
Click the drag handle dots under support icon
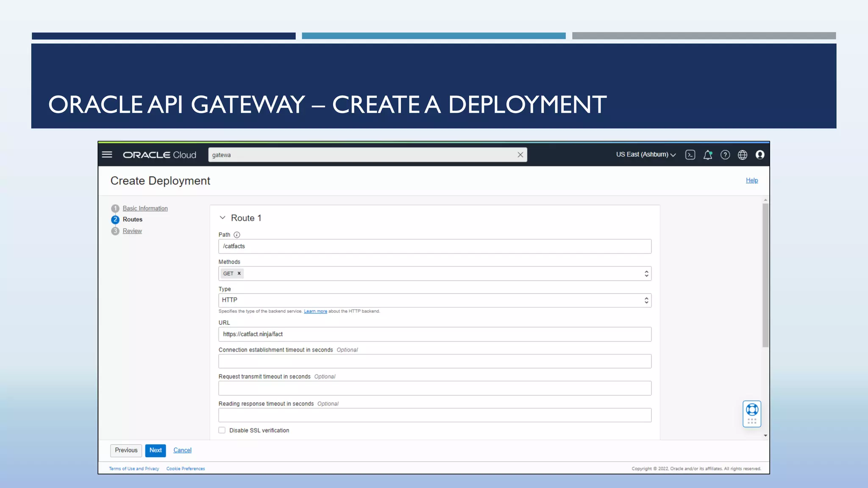pyautogui.click(x=752, y=421)
